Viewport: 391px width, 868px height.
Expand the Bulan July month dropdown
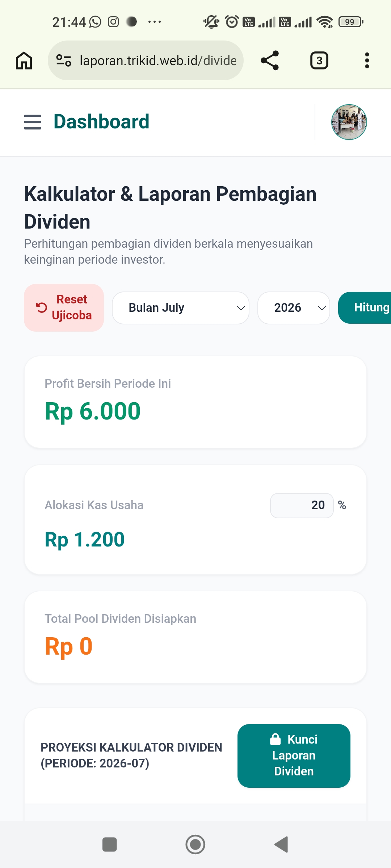click(181, 308)
